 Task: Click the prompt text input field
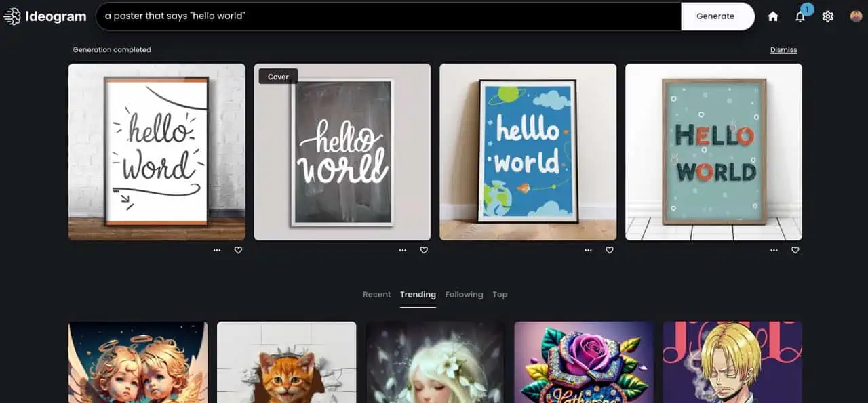(x=388, y=16)
